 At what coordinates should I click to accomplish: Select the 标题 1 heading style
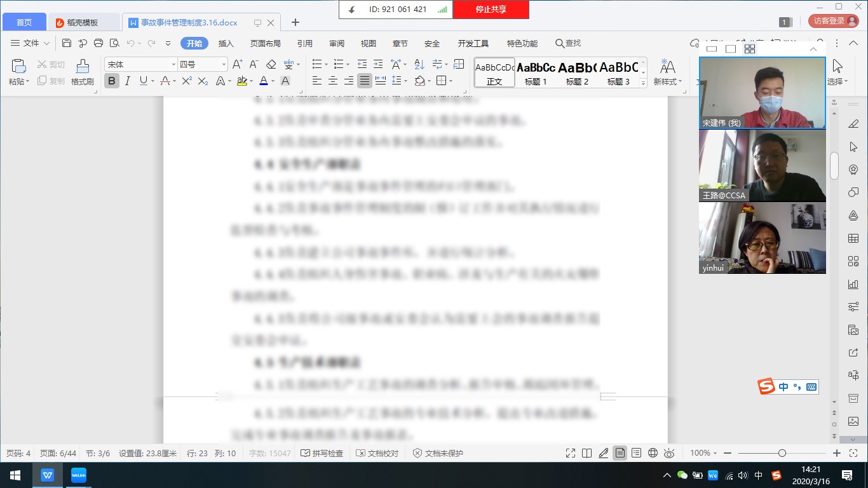[x=536, y=72]
